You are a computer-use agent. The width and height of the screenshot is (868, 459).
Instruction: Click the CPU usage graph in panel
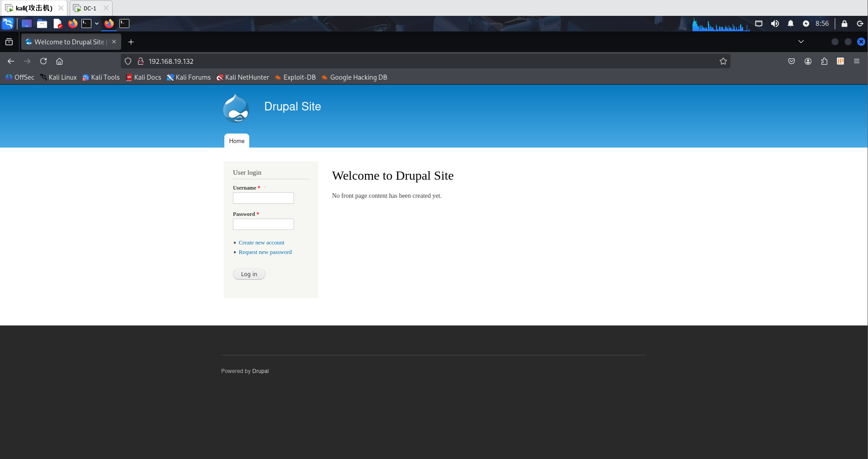[x=721, y=24]
